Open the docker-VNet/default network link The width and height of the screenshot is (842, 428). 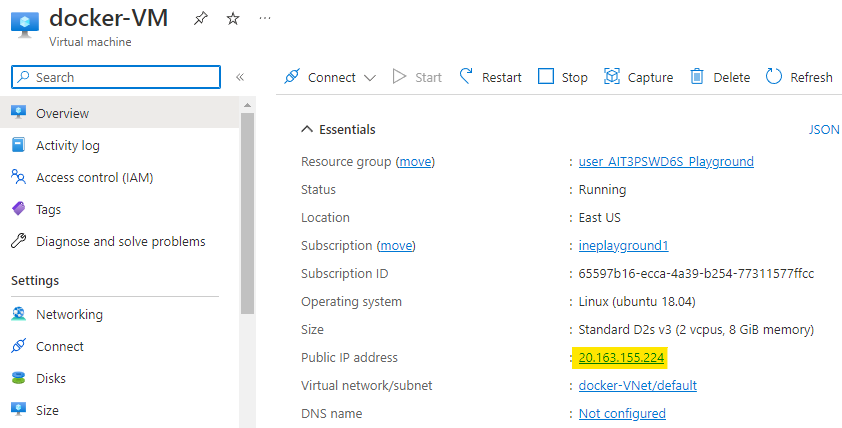[637, 386]
